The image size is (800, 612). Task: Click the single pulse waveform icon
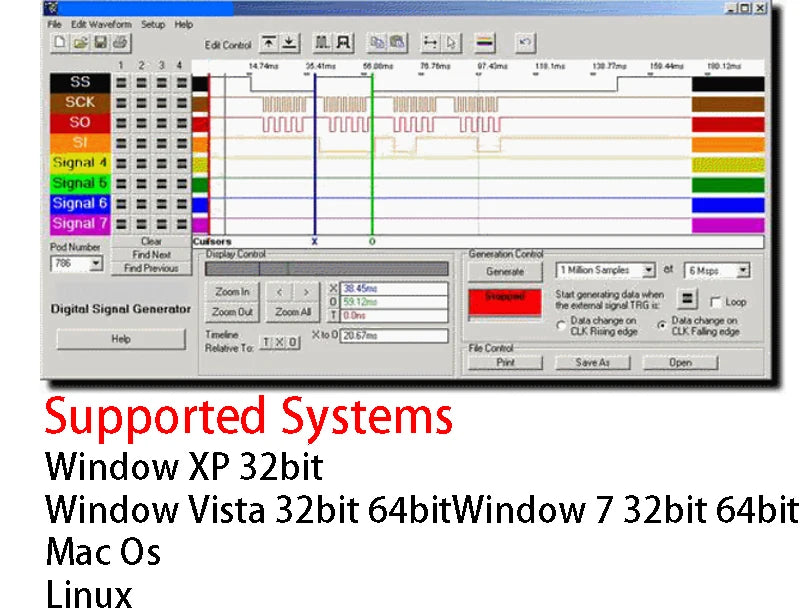pyautogui.click(x=344, y=43)
